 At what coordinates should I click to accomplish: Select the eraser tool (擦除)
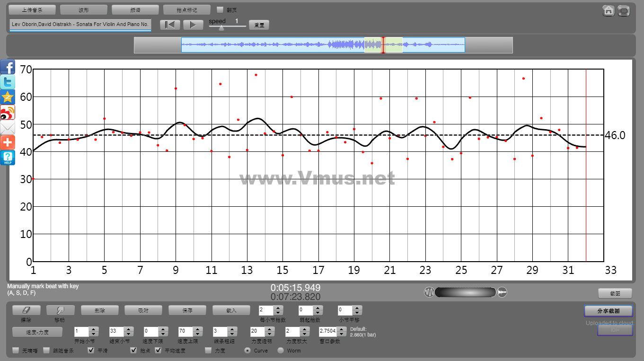[x=26, y=310]
